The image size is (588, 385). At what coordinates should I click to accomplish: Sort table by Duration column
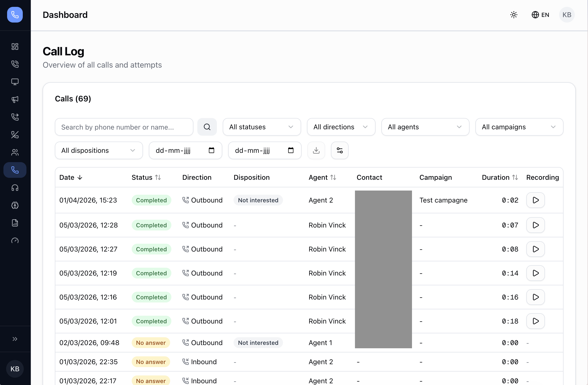(500, 177)
